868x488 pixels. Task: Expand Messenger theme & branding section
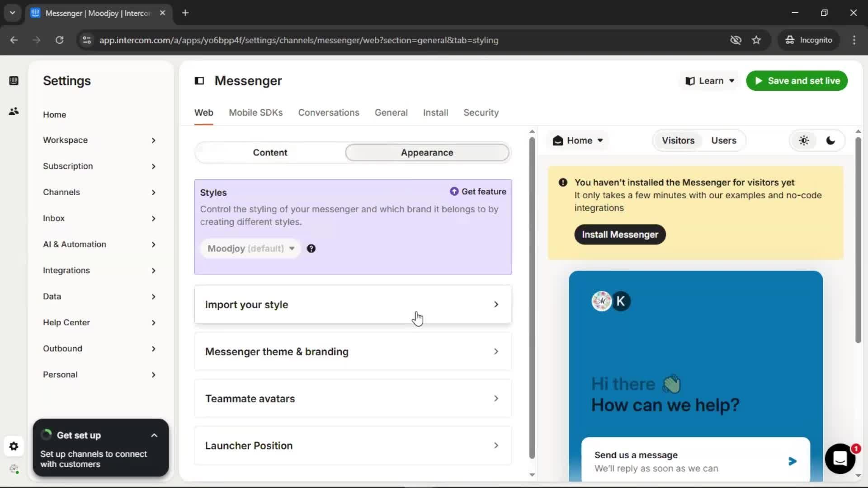point(353,352)
